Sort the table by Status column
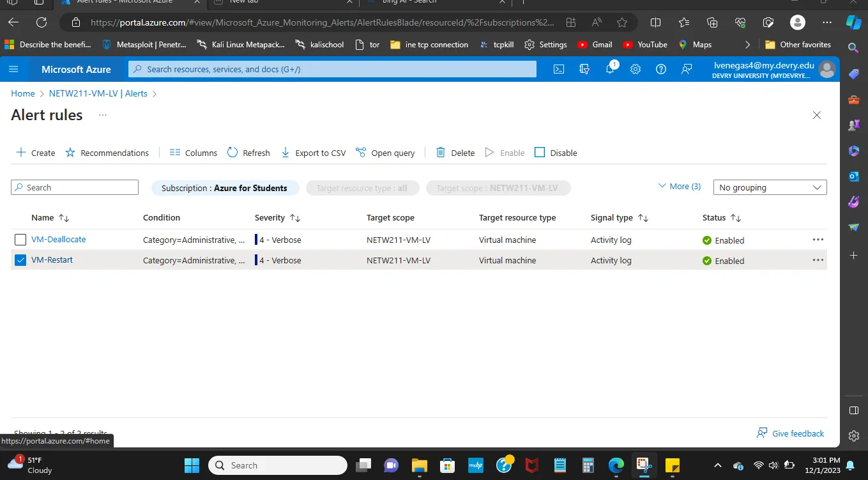Image resolution: width=868 pixels, height=480 pixels. 722,217
